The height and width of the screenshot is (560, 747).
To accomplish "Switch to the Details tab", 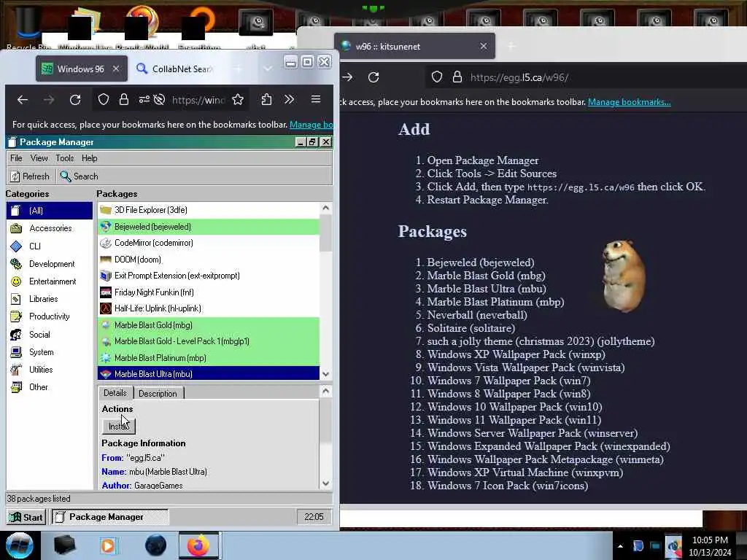I will tap(115, 393).
